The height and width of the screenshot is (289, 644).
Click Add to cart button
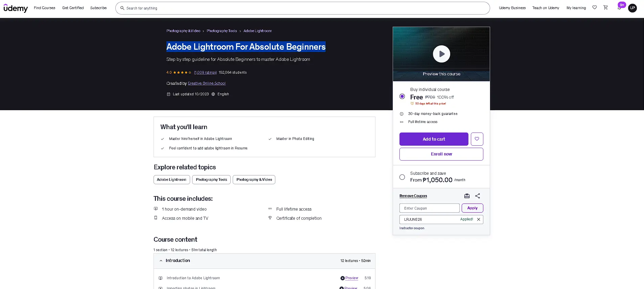point(434,139)
